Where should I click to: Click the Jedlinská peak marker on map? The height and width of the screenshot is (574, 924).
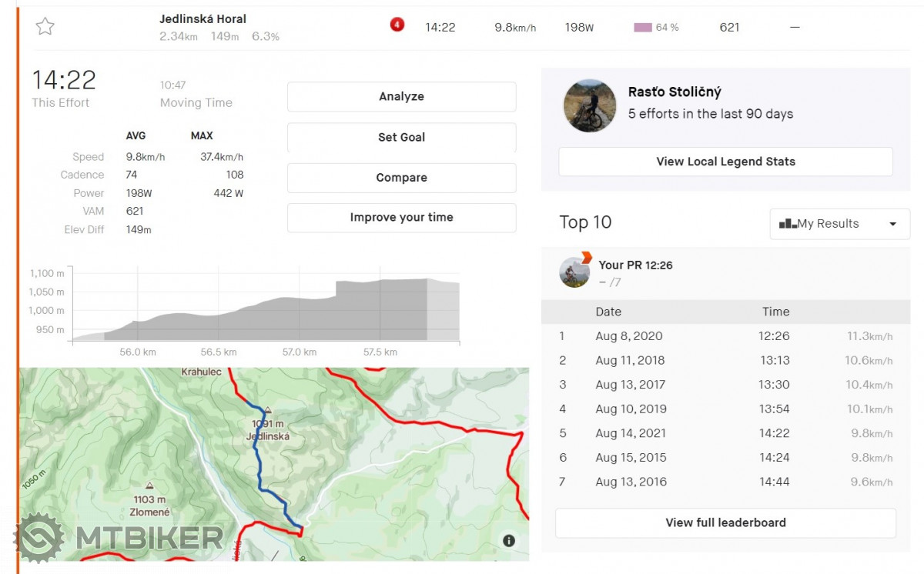pos(267,411)
